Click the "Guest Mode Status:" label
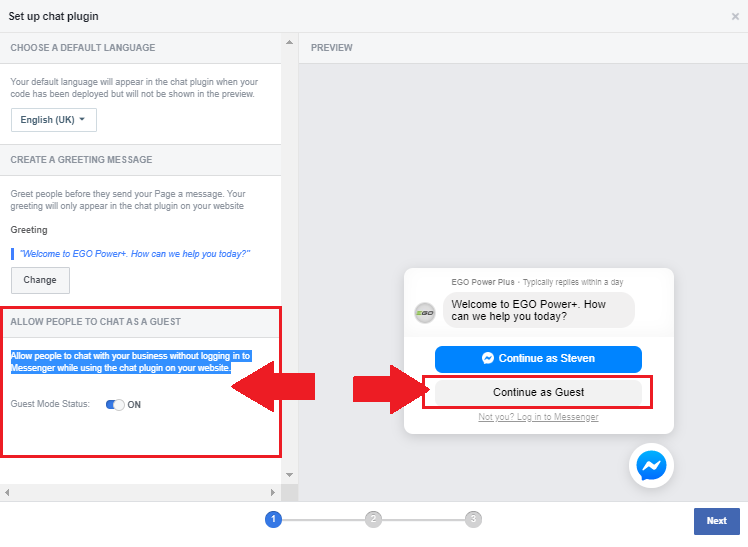The image size is (748, 547). pyautogui.click(x=50, y=404)
